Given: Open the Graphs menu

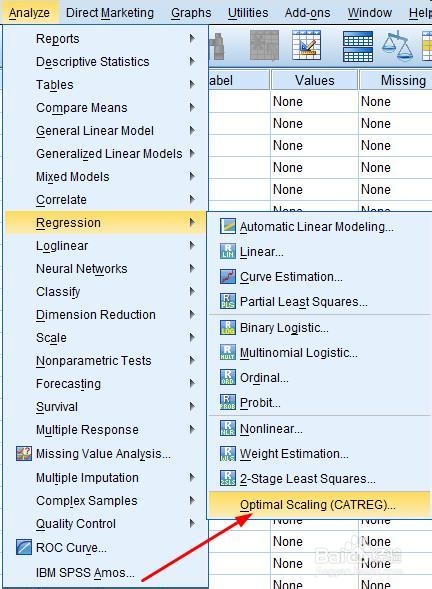Looking at the screenshot, I should [191, 13].
